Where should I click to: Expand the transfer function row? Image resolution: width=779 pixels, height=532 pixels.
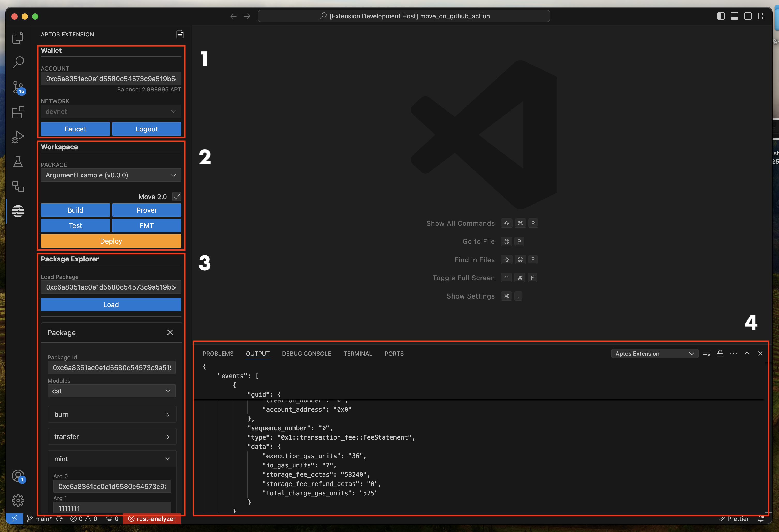click(x=112, y=436)
